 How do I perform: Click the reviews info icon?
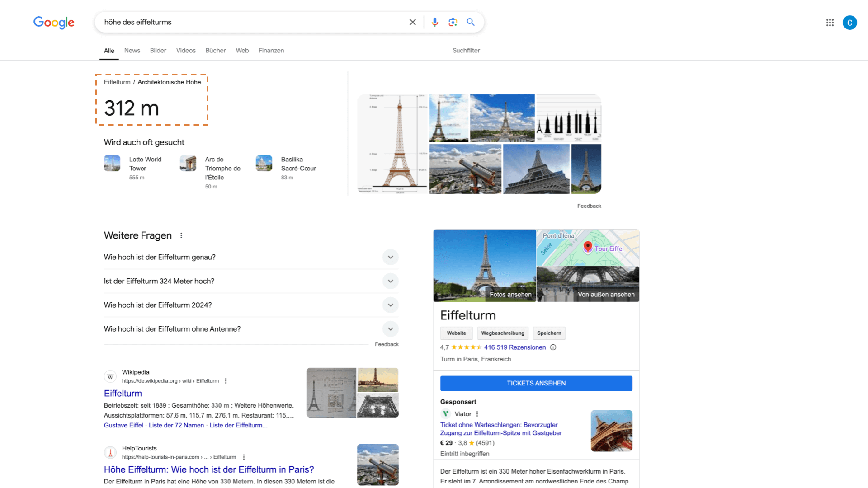click(553, 347)
